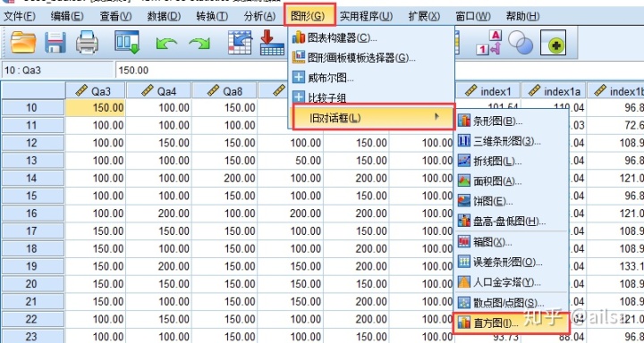
Task: Open the Help (帮助) menu
Action: click(522, 16)
